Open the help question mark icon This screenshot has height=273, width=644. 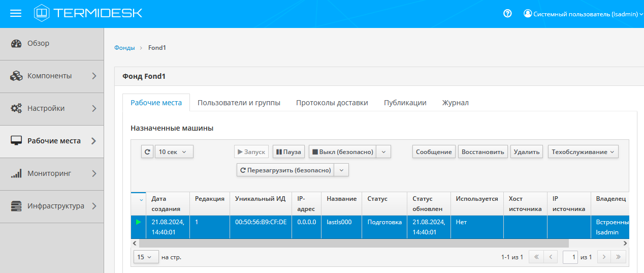(507, 14)
